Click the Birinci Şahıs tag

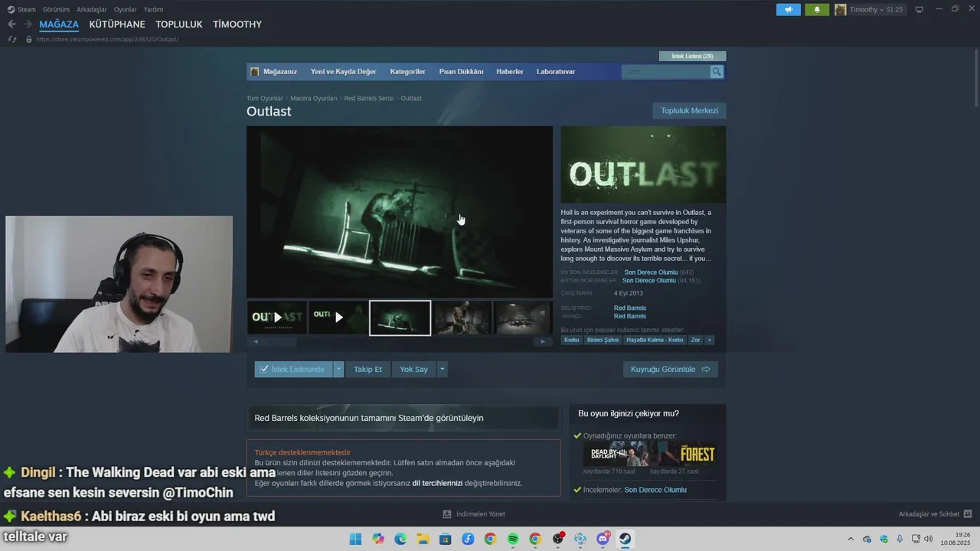click(x=603, y=340)
